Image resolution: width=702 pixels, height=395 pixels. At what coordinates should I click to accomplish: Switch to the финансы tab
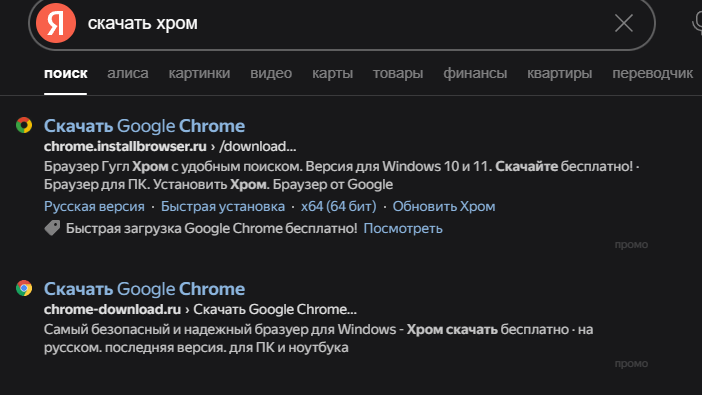tap(475, 73)
